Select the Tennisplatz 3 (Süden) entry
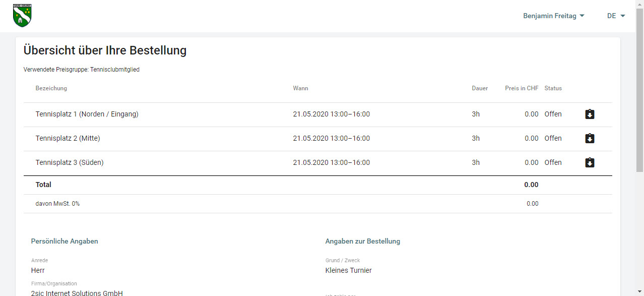This screenshot has height=296, width=644. coord(70,163)
